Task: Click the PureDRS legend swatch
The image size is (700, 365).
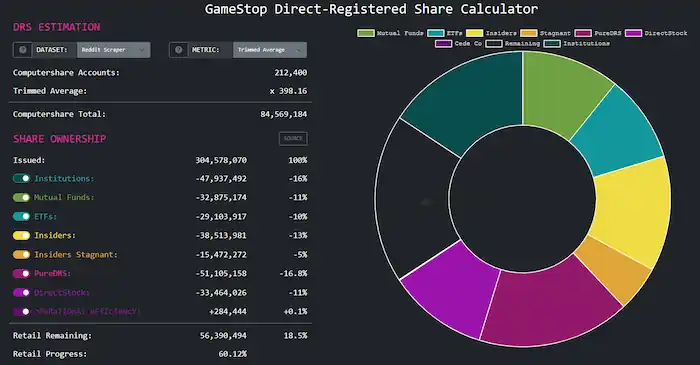Action: 583,33
